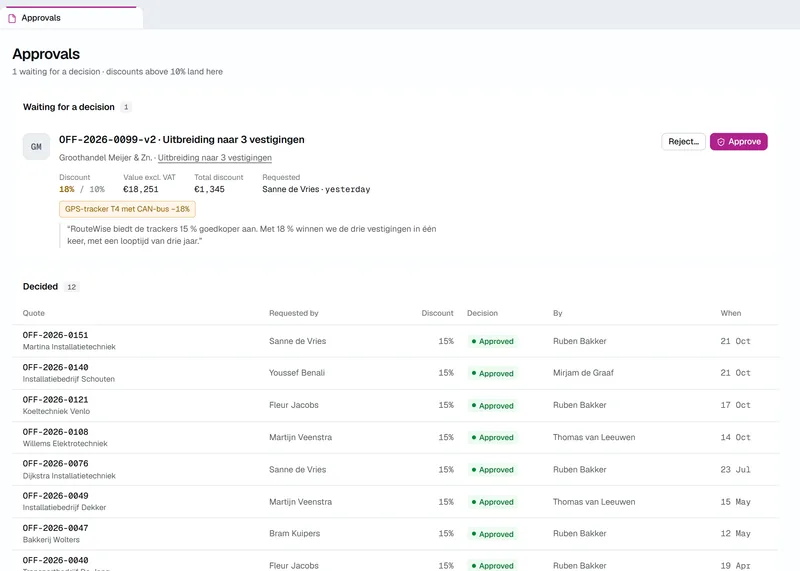This screenshot has height=571, width=800.
Task: Open the Uitbreiding naar 3 vestigingen link
Action: coord(215,158)
